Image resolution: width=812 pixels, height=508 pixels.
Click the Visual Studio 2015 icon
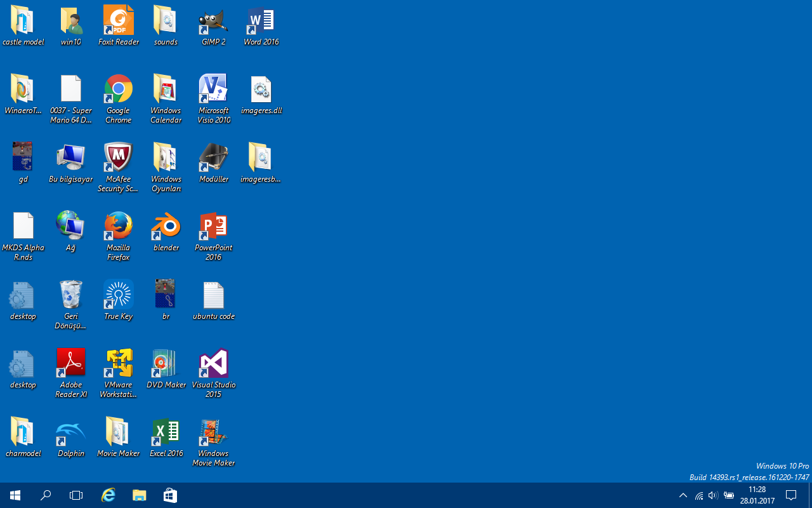[213, 364]
